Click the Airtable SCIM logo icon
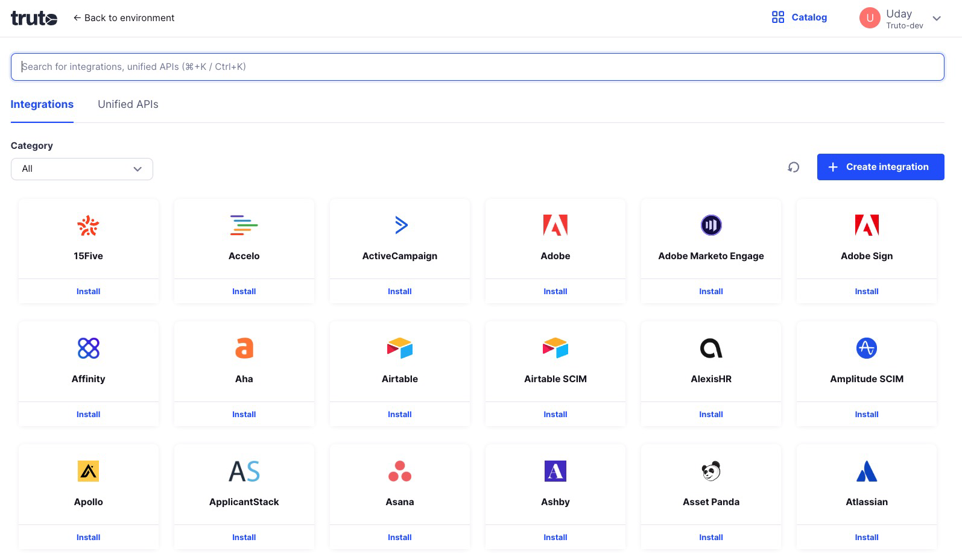962x560 pixels. 555,348
